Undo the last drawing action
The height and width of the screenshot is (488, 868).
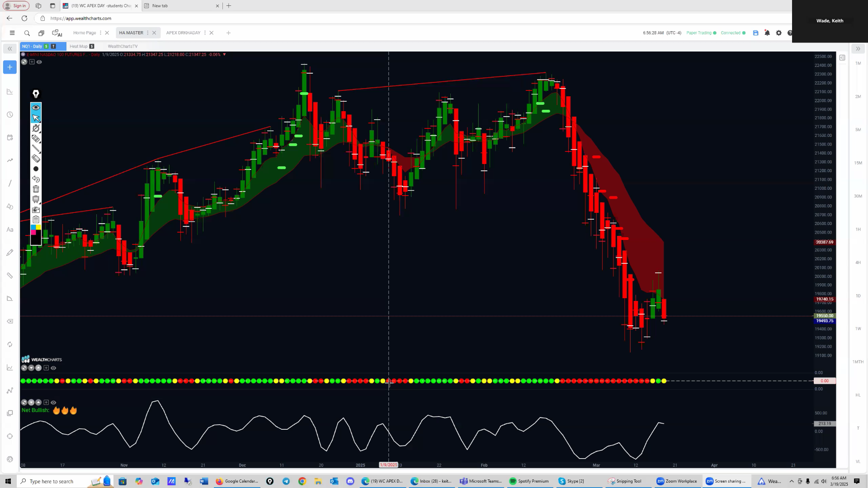[x=36, y=179]
